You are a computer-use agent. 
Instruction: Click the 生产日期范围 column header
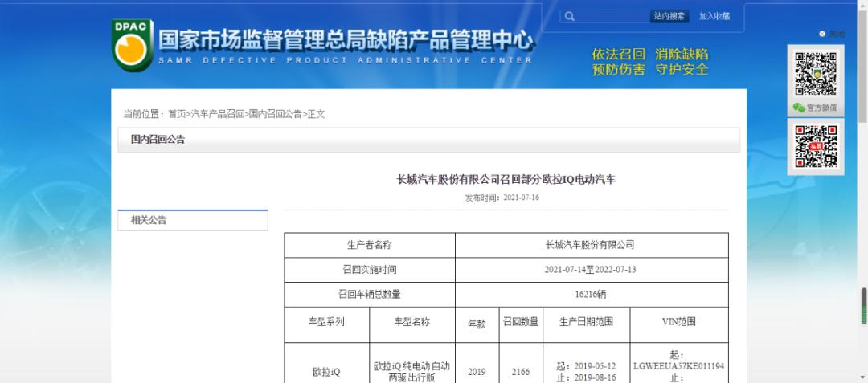[x=586, y=325]
